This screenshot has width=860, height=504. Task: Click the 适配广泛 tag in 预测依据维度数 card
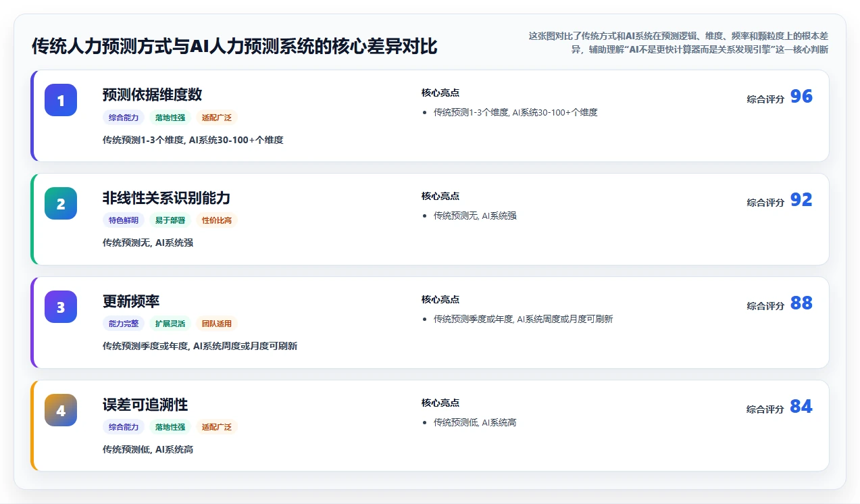217,117
